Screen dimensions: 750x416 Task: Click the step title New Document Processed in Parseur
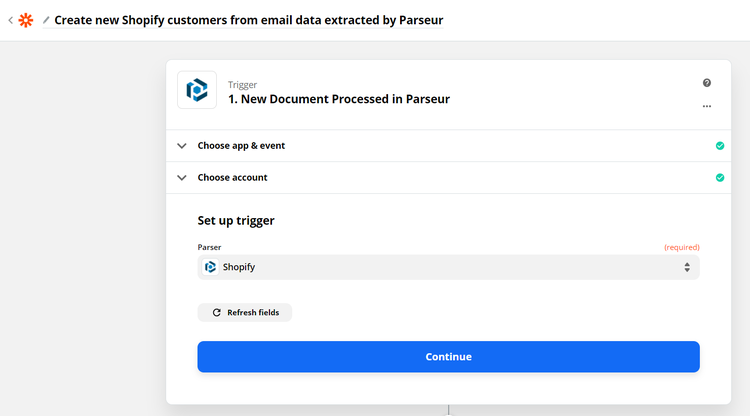[x=339, y=99]
